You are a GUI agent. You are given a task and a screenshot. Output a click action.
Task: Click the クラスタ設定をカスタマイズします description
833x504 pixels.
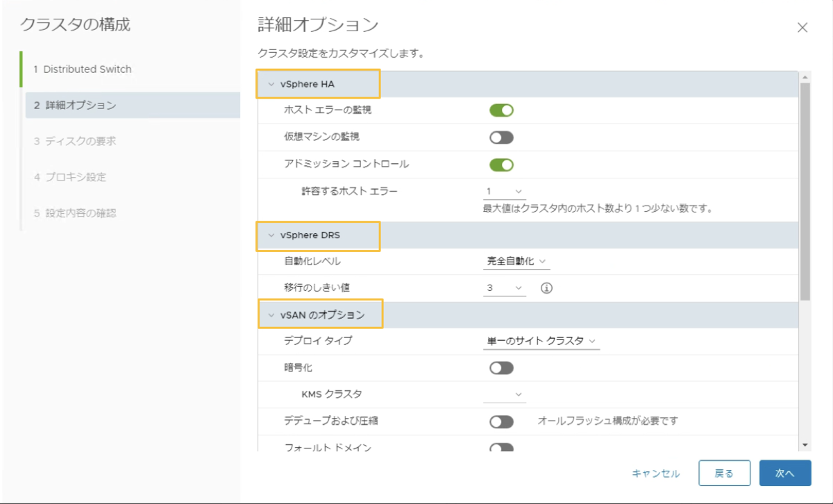point(341,53)
